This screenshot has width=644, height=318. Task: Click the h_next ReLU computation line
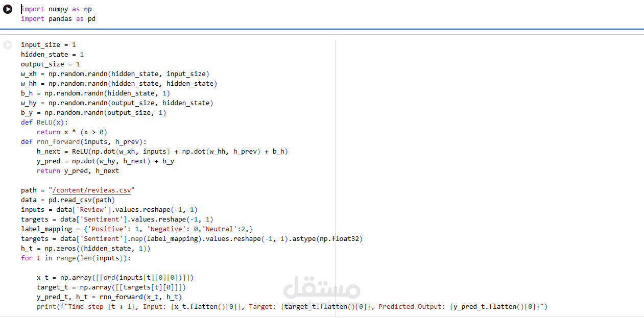[162, 152]
